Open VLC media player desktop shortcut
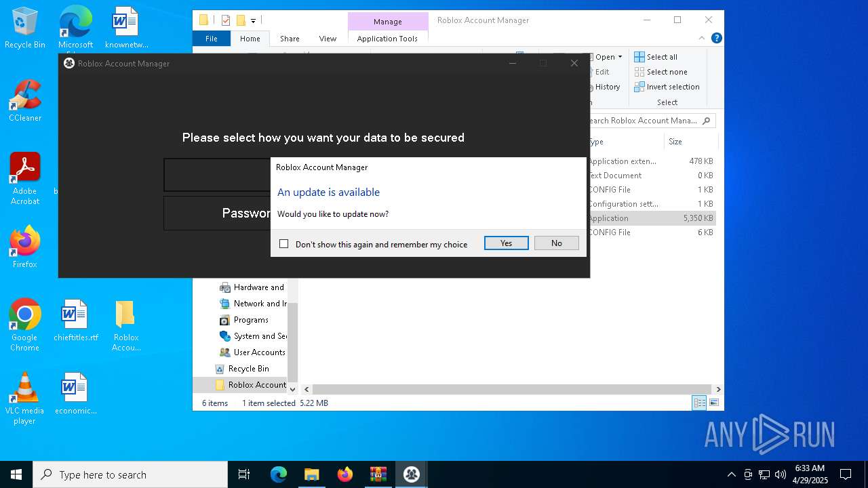The image size is (868, 488). click(x=25, y=398)
